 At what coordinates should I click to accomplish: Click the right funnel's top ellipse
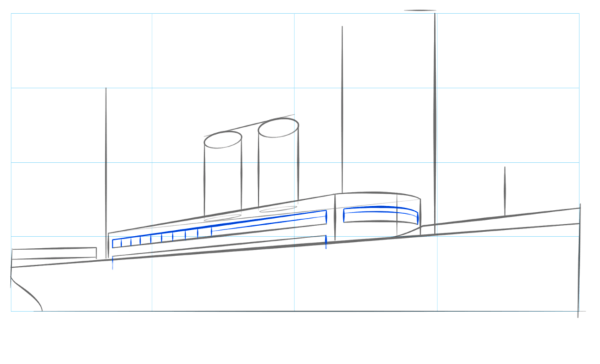(278, 128)
